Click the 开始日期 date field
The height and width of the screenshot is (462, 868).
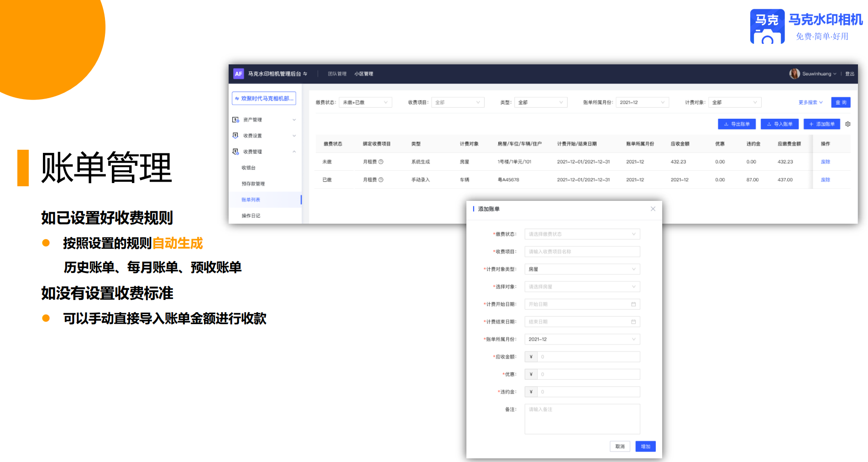tap(582, 304)
